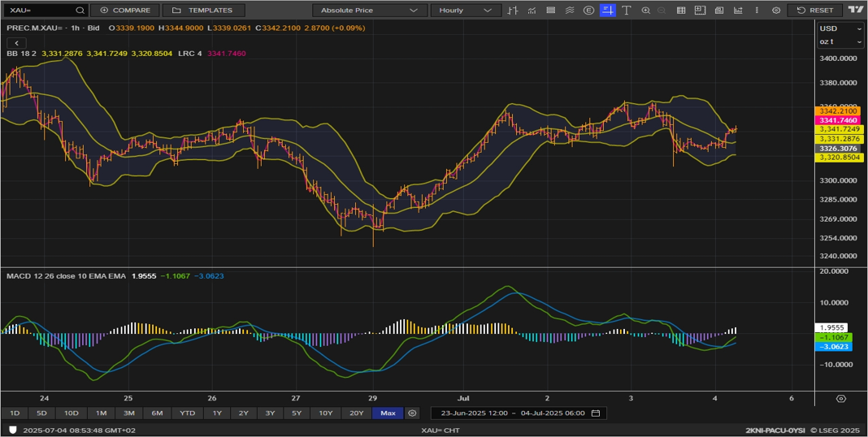Open the oz t unit dropdown
The height and width of the screenshot is (437, 868).
point(840,41)
